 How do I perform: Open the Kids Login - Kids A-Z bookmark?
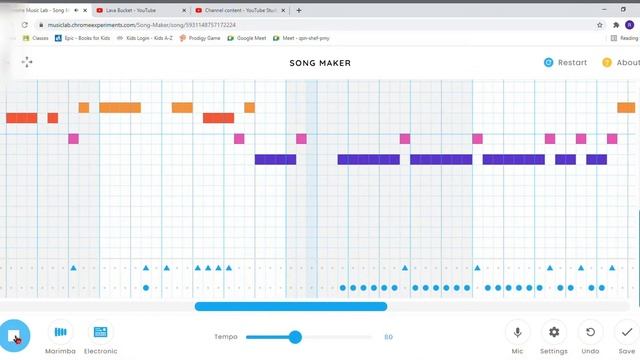[x=144, y=38]
